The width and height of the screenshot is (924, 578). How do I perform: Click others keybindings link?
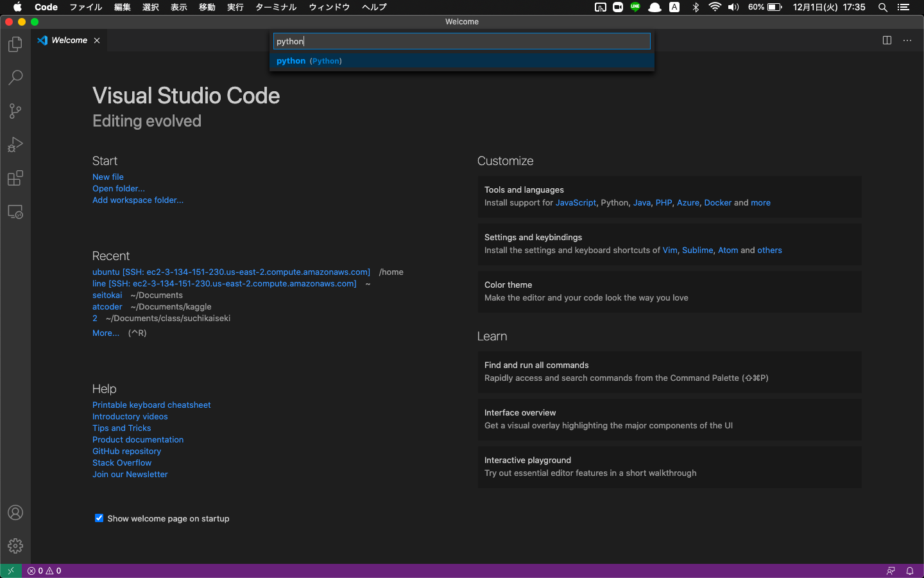point(769,250)
